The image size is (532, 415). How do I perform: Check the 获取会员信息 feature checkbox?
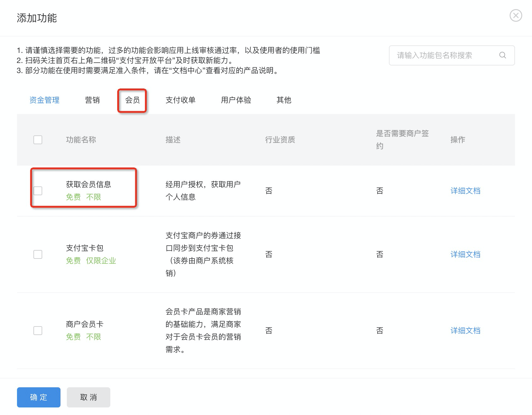pos(38,190)
